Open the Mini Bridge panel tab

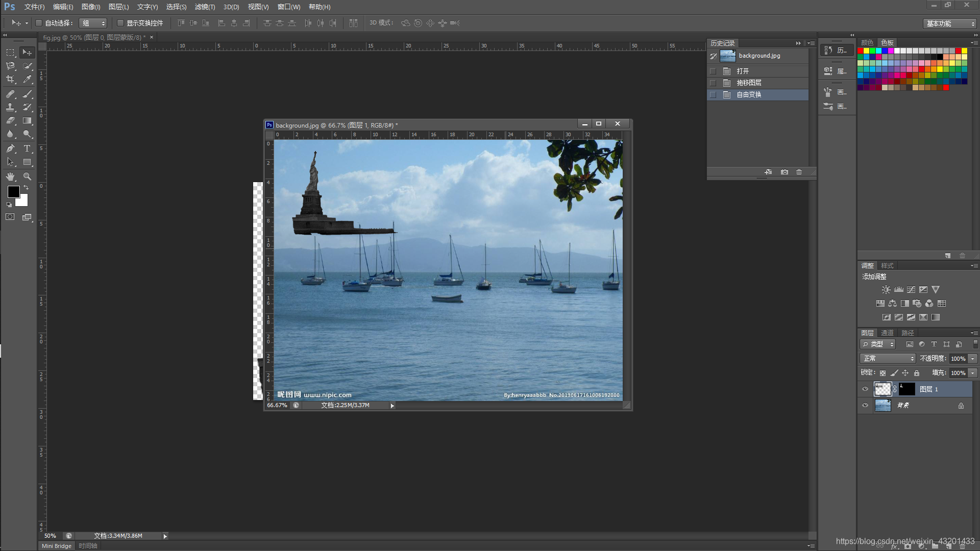pos(56,546)
